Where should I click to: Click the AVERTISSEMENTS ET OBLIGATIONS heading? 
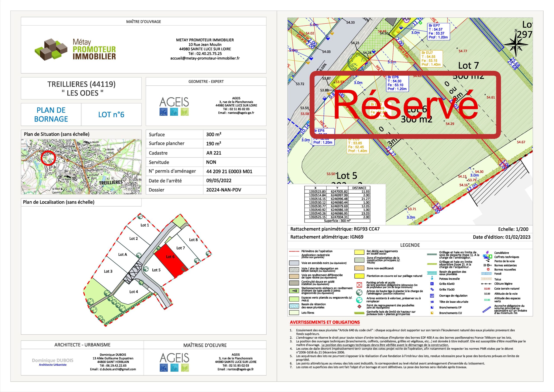tap(325, 322)
